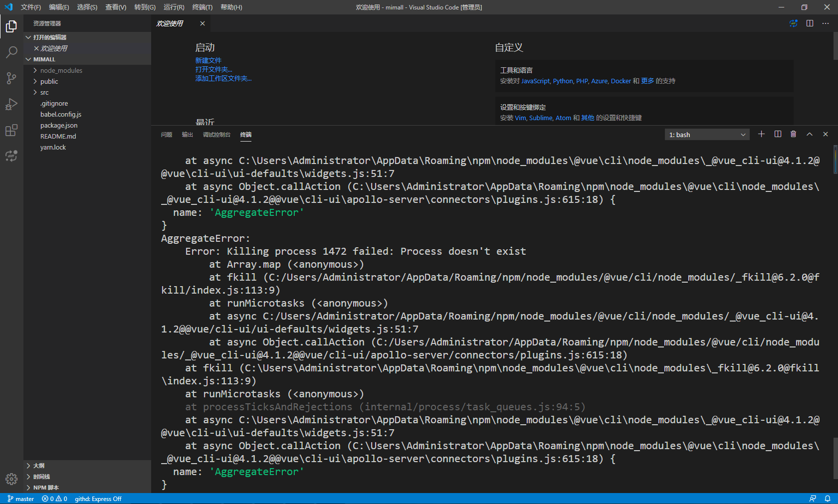Open the 帮助(H) menu
The width and height of the screenshot is (838, 504).
[231, 7]
